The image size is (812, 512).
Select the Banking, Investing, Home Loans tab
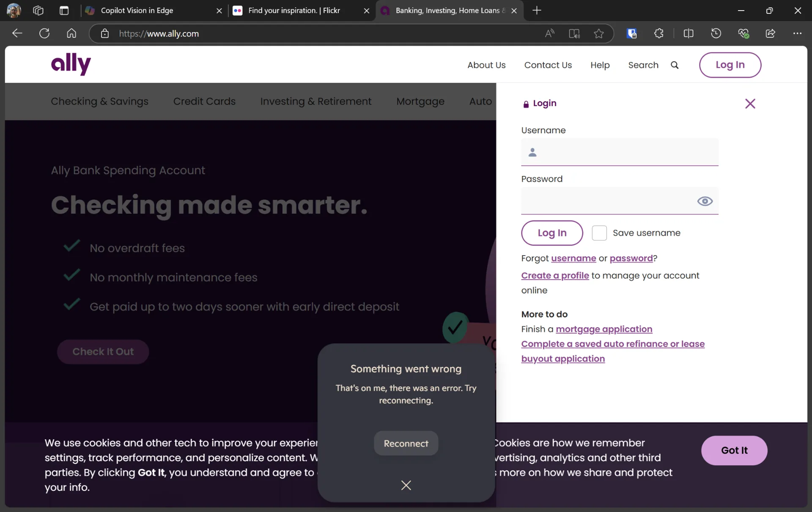(x=449, y=11)
